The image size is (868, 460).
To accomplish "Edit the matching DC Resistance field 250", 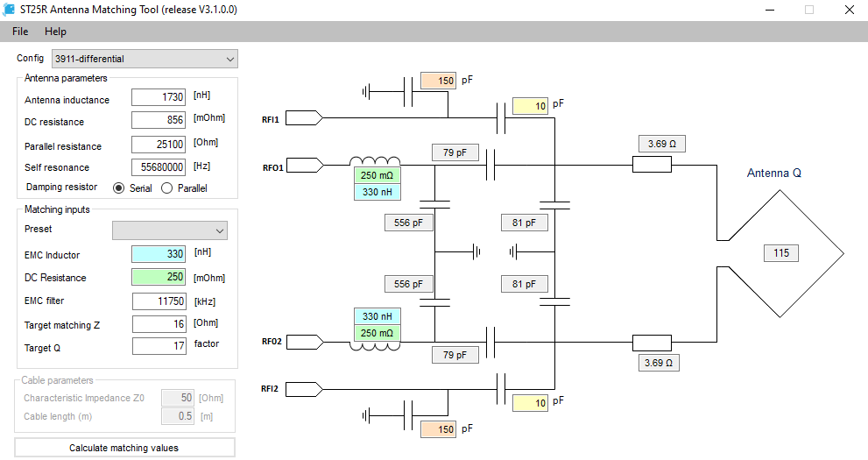I will [x=159, y=277].
